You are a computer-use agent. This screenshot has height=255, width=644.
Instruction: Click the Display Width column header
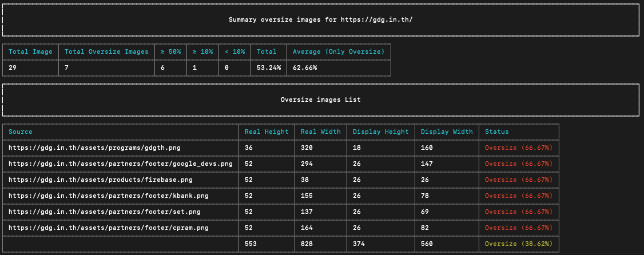coord(447,132)
